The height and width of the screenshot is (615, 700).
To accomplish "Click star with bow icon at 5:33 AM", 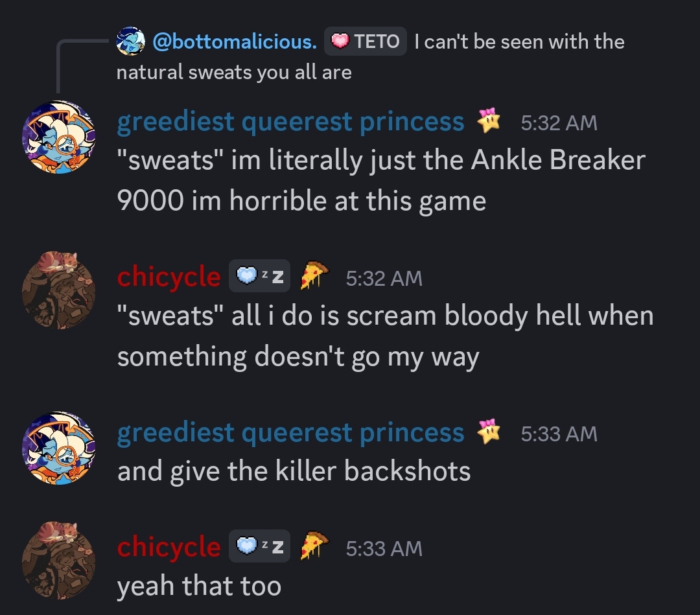I will click(489, 432).
